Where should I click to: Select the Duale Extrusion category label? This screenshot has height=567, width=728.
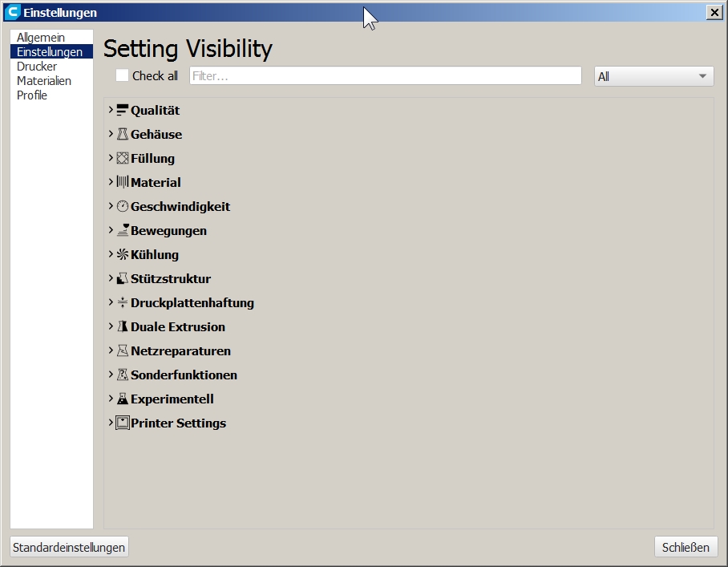coord(178,327)
